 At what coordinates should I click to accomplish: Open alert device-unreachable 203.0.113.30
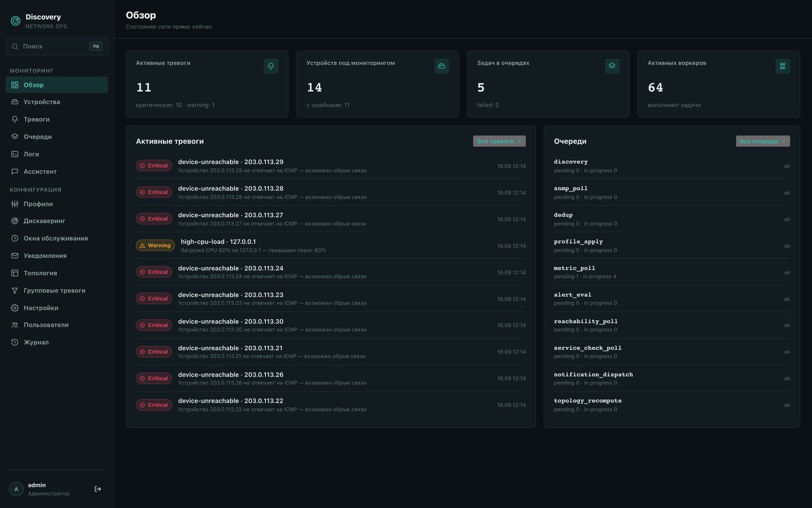(x=331, y=325)
